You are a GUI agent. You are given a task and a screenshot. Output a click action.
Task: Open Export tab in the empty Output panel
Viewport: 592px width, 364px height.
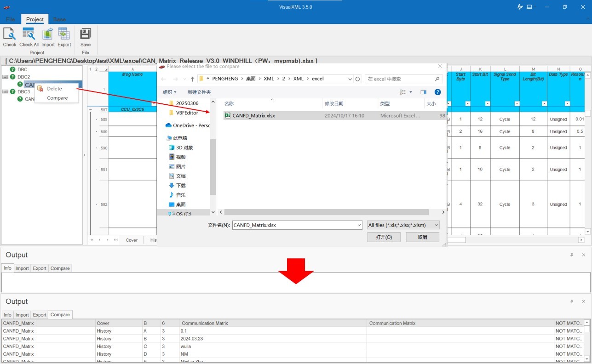tap(40, 268)
